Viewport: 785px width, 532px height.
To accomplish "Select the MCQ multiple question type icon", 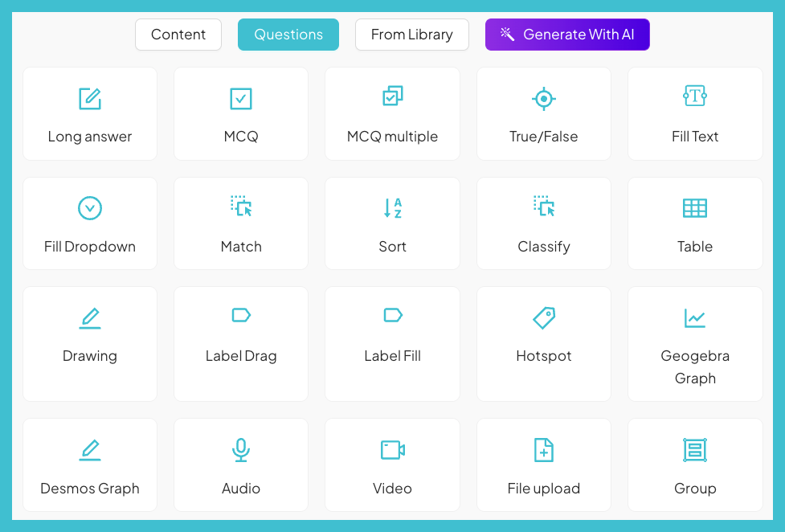I will pos(391,98).
